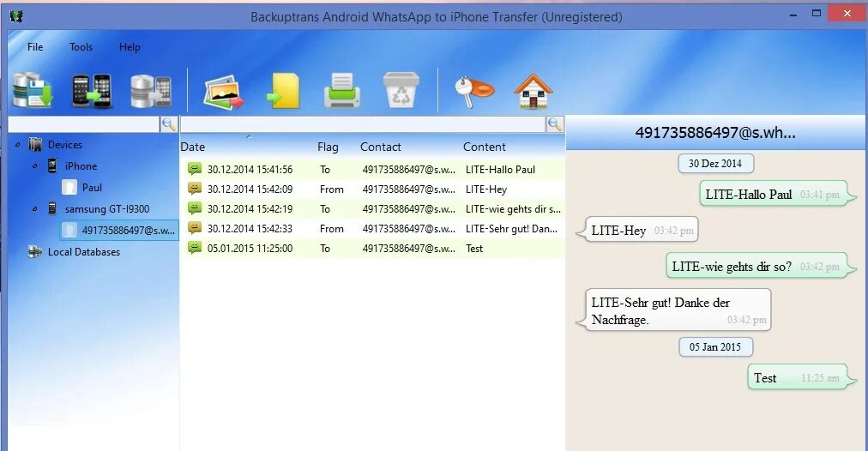Click the left sidebar search field

(83, 124)
